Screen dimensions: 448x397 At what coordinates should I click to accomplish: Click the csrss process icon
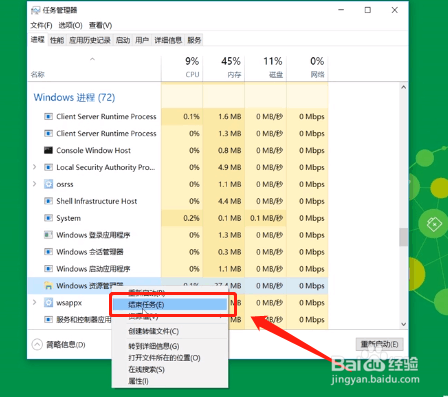pyautogui.click(x=48, y=184)
